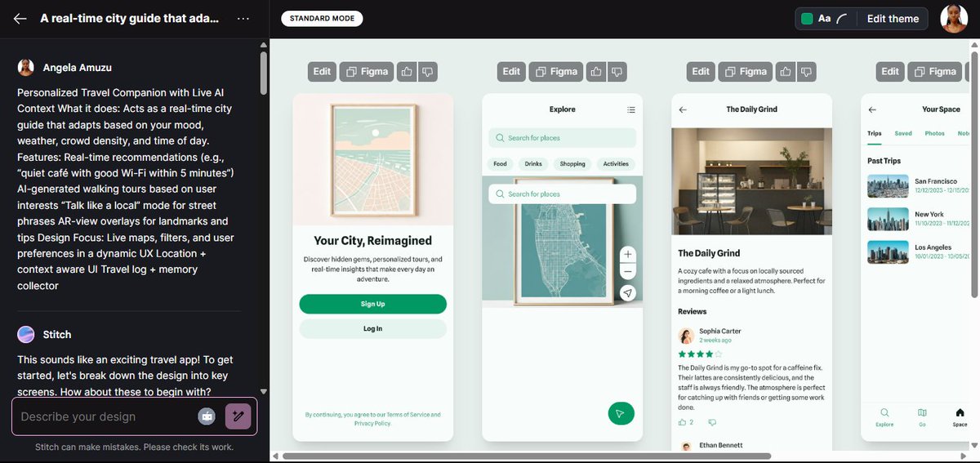
Task: Select the Food filter chip
Action: pyautogui.click(x=500, y=164)
